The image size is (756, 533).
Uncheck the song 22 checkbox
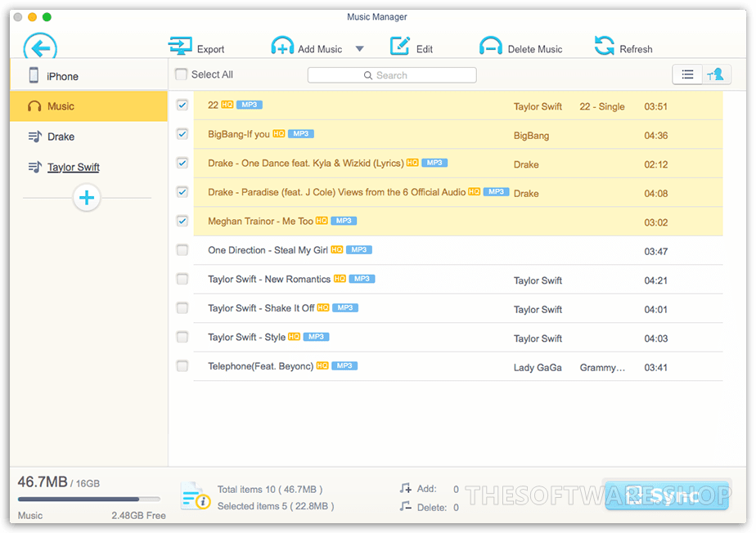pyautogui.click(x=182, y=105)
